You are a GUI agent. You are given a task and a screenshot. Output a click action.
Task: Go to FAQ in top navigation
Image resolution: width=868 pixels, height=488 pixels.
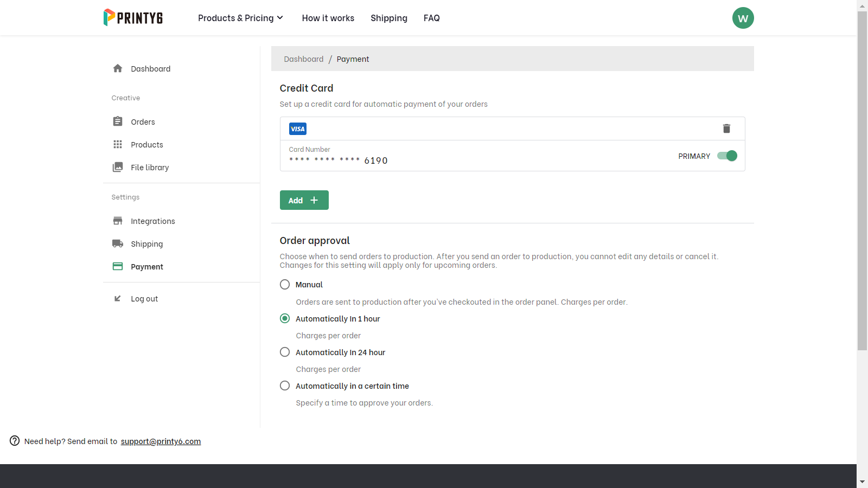tap(432, 18)
